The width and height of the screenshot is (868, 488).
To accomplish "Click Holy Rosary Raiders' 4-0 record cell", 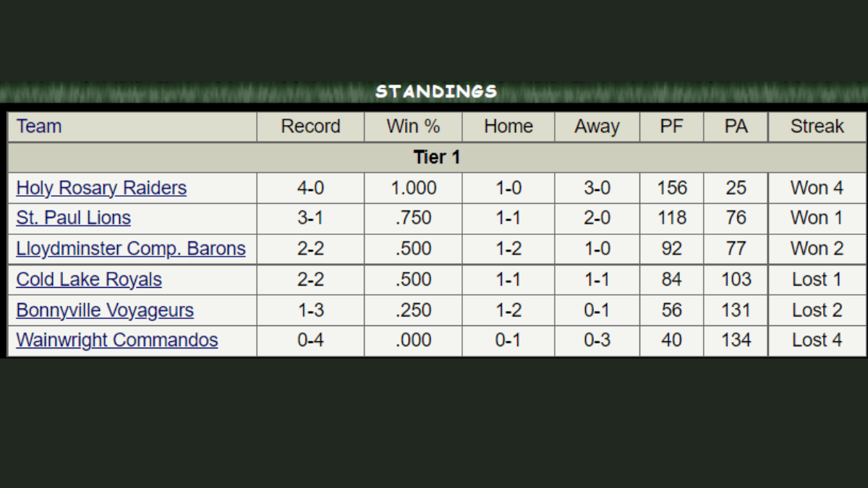I will 310,188.
